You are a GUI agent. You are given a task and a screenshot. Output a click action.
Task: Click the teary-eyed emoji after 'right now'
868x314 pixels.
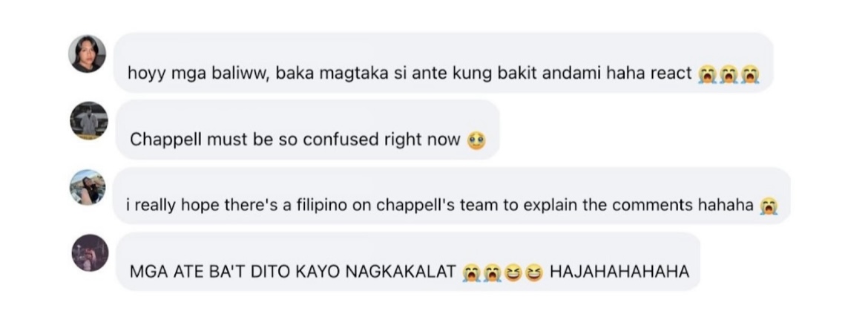pyautogui.click(x=476, y=140)
